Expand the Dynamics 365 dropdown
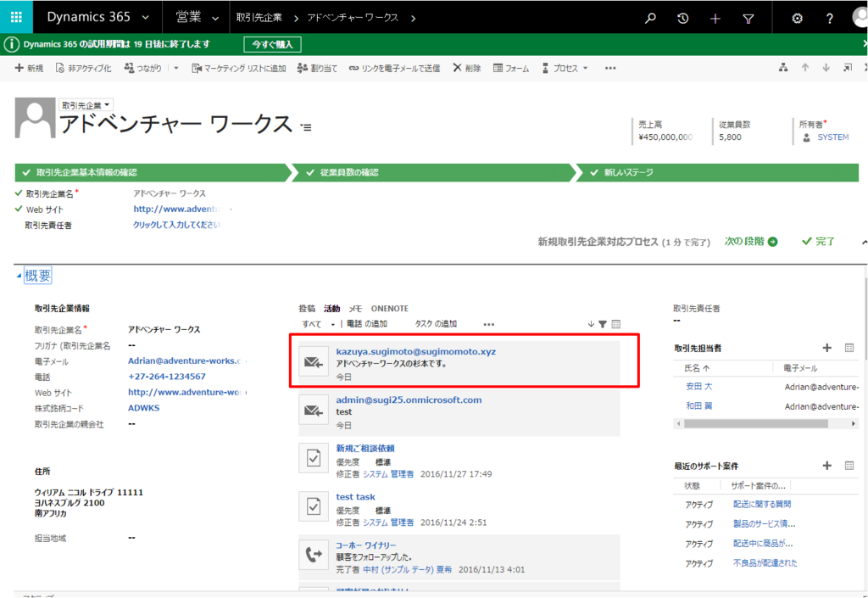The image size is (868, 598). click(x=146, y=18)
